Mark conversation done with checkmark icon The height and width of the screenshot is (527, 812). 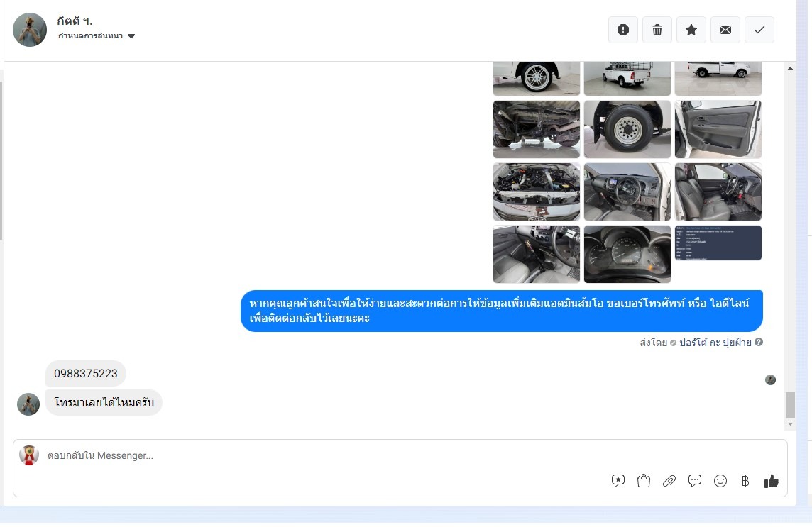click(759, 30)
